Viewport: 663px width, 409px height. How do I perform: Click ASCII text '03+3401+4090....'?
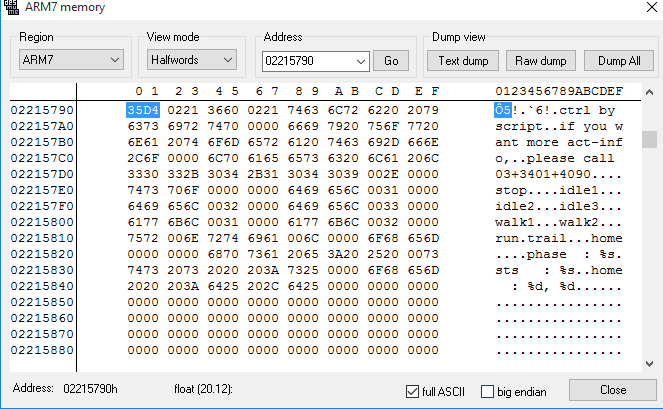click(559, 174)
